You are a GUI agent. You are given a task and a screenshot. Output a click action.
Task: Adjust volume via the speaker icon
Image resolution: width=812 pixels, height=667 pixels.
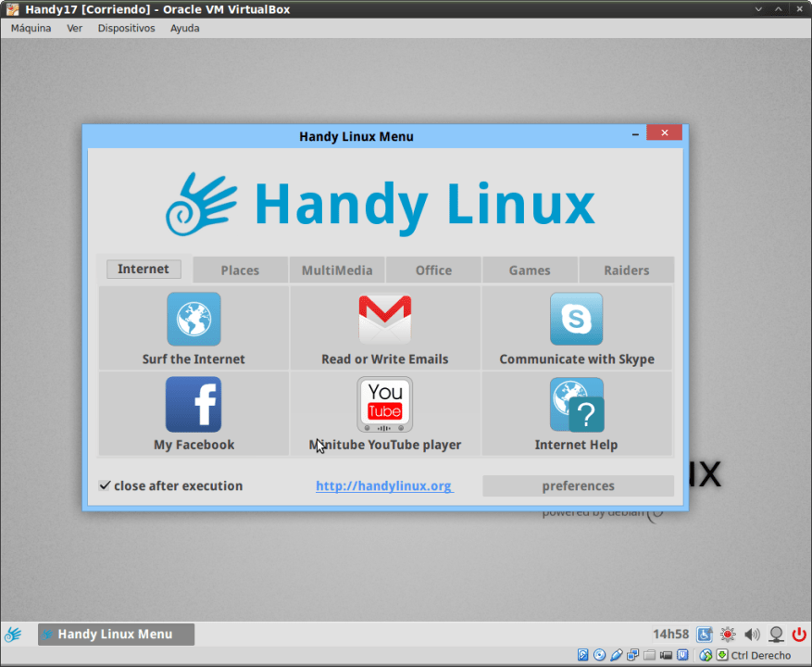pyautogui.click(x=751, y=634)
